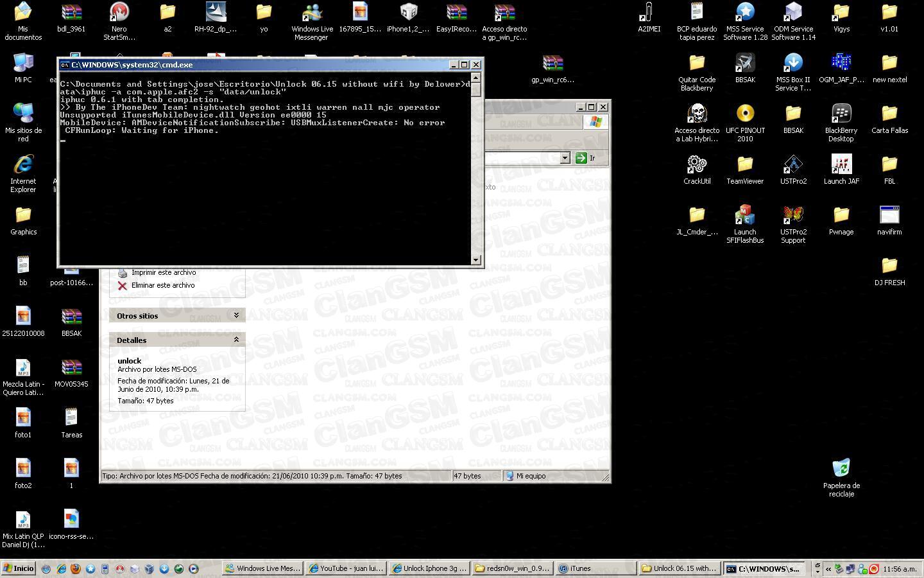Open the Explorer address bar dropdown

tap(565, 158)
